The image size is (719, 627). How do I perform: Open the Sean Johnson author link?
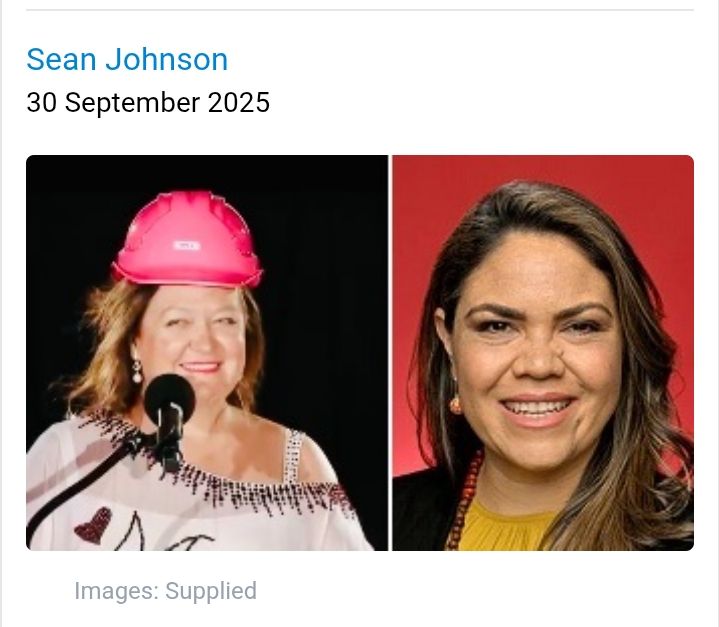[x=127, y=59]
